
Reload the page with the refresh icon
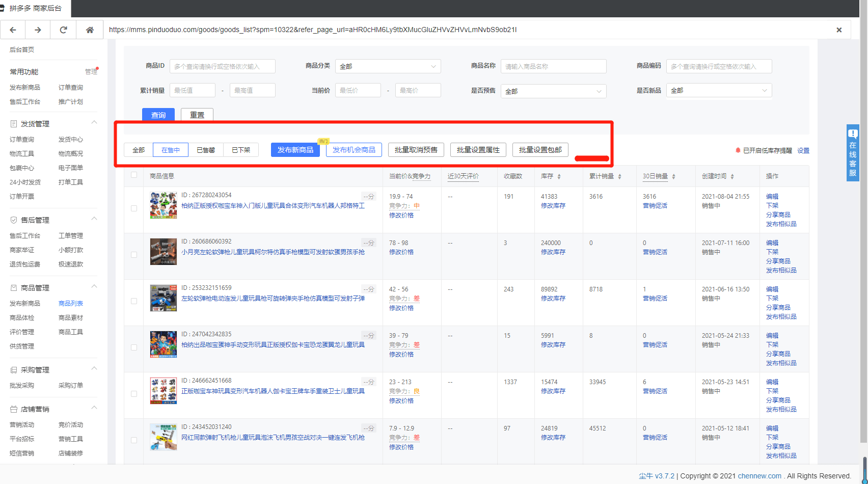click(63, 30)
